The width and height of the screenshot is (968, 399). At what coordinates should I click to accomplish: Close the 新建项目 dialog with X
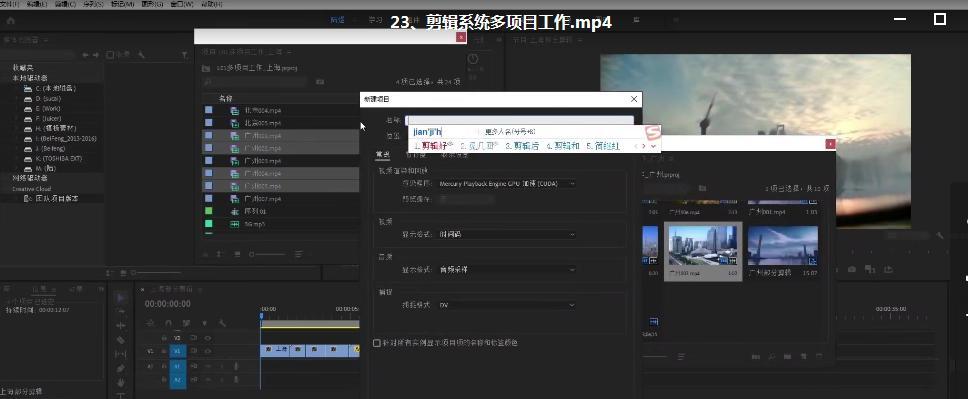(634, 99)
